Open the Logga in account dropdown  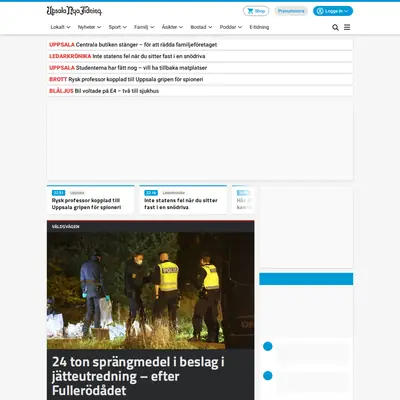(333, 11)
